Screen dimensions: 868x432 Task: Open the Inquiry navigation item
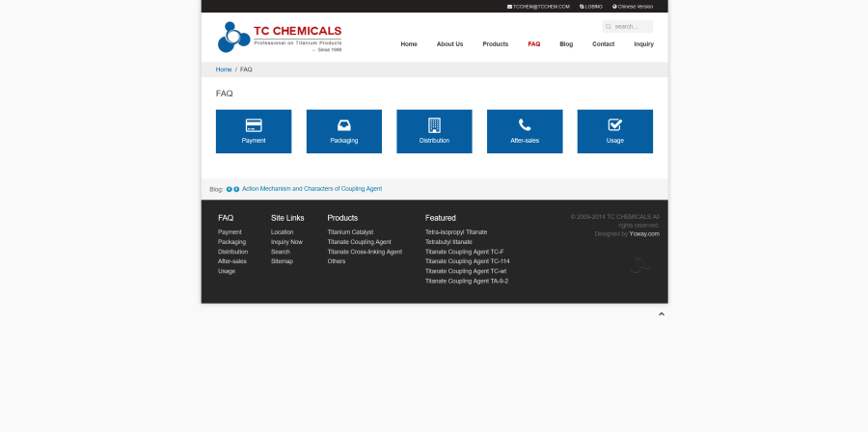643,44
